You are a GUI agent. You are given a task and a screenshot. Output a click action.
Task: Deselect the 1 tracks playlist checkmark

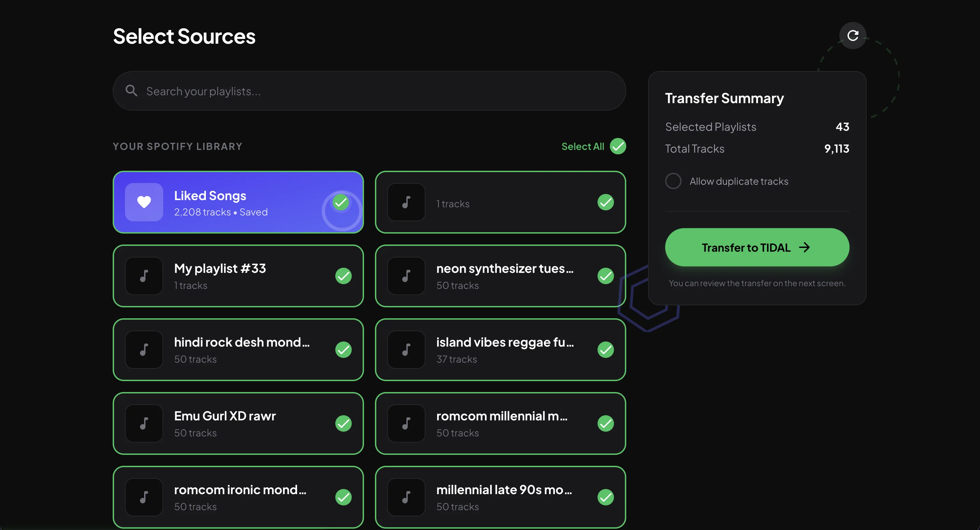click(x=605, y=202)
